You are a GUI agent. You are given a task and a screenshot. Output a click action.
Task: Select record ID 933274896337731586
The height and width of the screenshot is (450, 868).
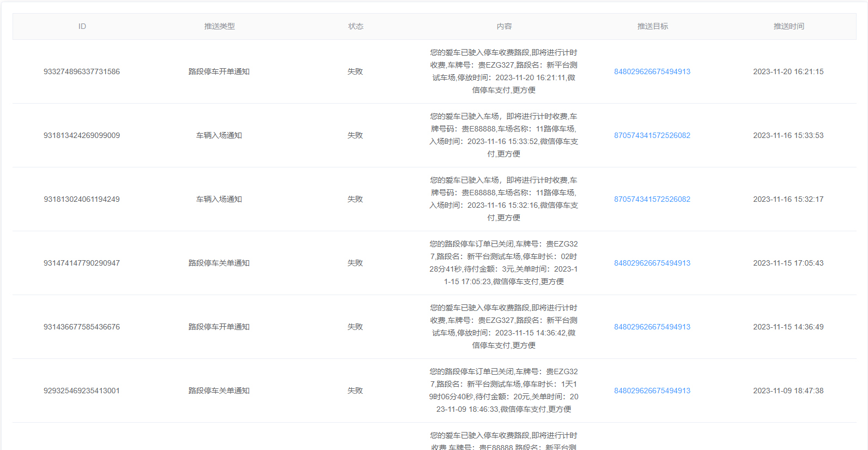tap(82, 71)
